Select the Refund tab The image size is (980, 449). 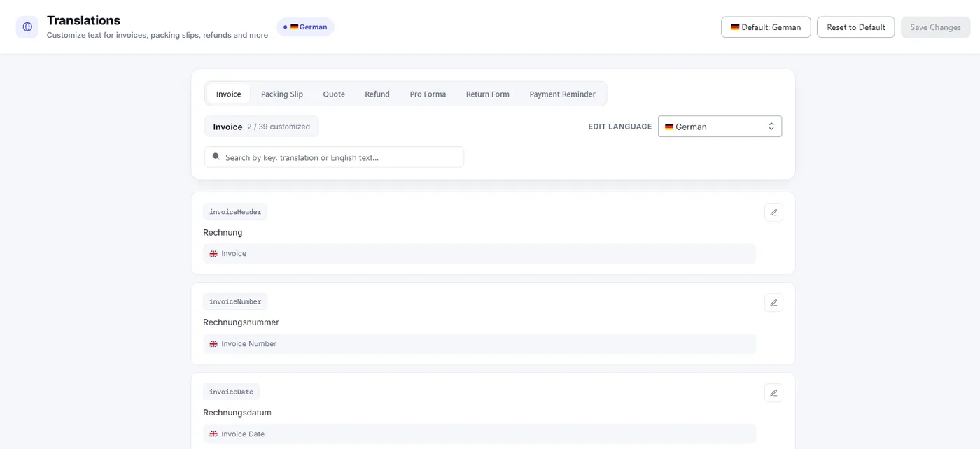[x=377, y=94]
